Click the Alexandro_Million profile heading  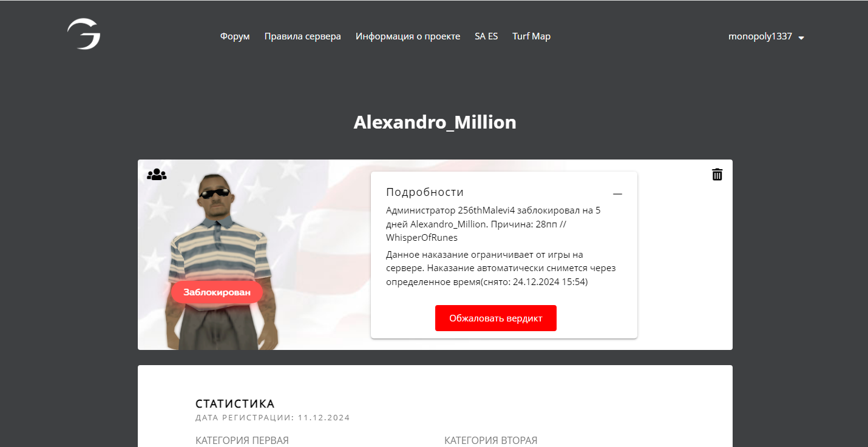435,123
